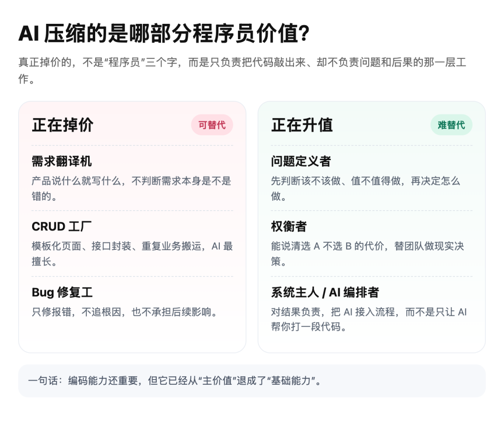Click the 难替代 green badge

point(451,125)
